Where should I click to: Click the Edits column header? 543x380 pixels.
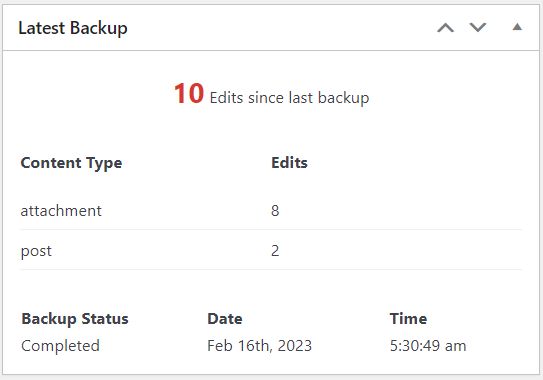coord(289,162)
